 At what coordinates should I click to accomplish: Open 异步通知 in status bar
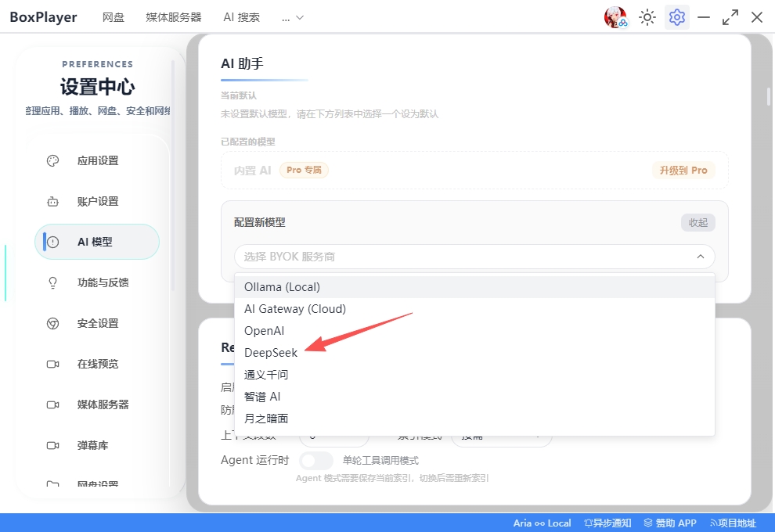pos(607,523)
